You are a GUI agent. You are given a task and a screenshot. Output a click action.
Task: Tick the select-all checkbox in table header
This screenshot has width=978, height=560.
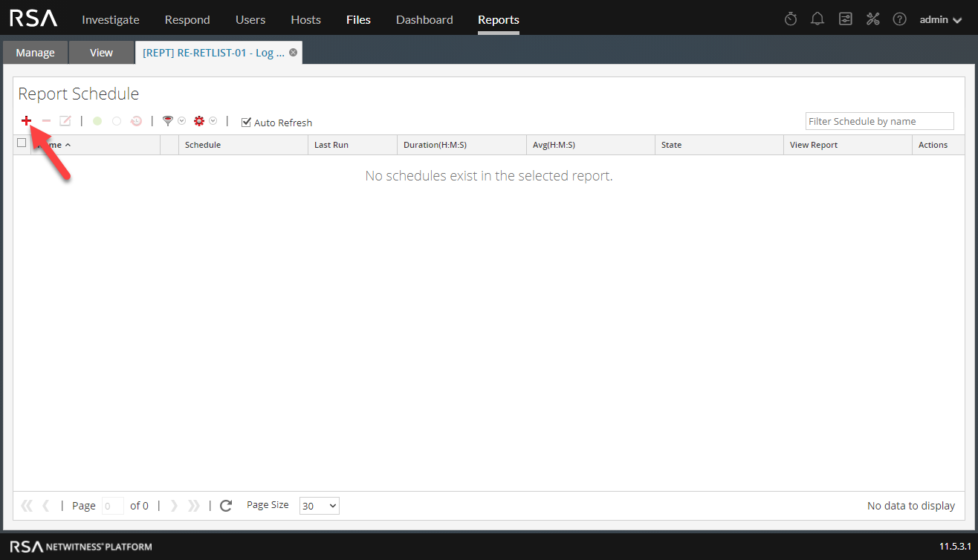tap(22, 143)
